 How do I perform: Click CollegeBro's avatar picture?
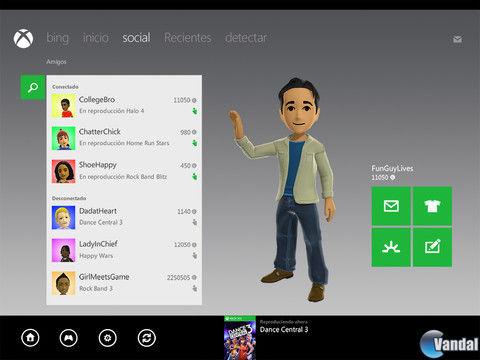[63, 106]
